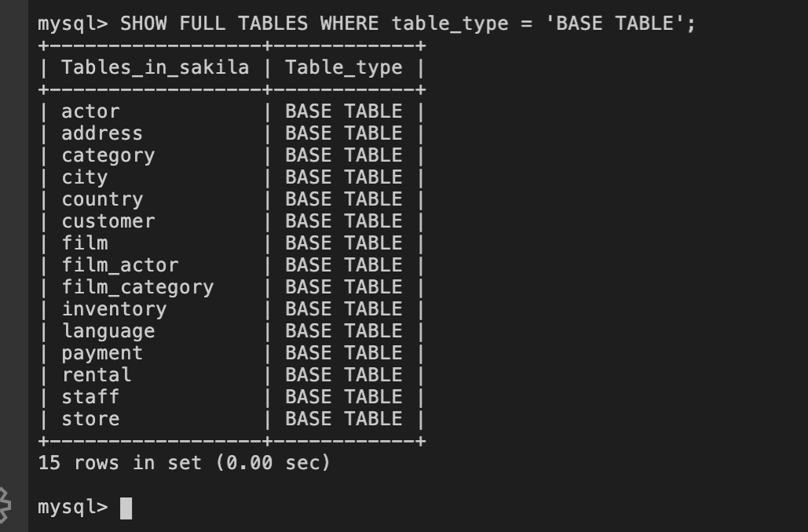Select the 'film_category' table name
The height and width of the screenshot is (532, 808).
point(137,287)
